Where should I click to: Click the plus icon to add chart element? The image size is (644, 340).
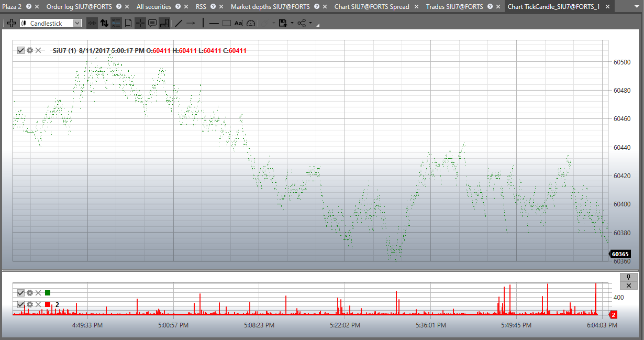[11, 23]
